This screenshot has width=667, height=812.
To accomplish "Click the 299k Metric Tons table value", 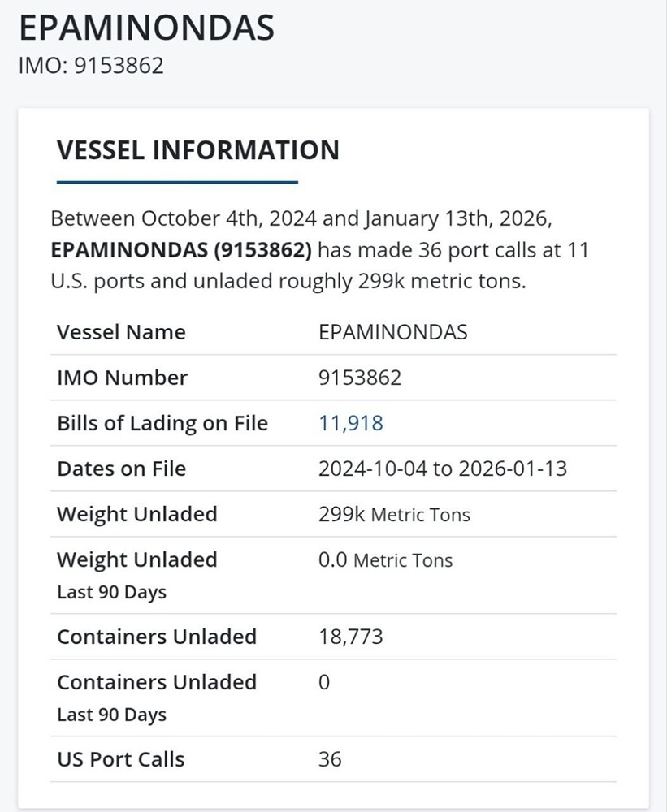I will click(x=394, y=514).
